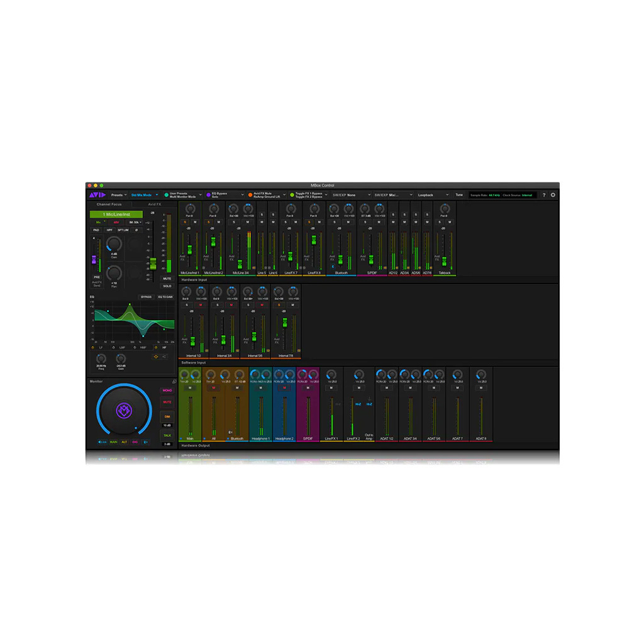Click the Line/FX 8 channel fader
644x644 pixels.
pos(314,240)
